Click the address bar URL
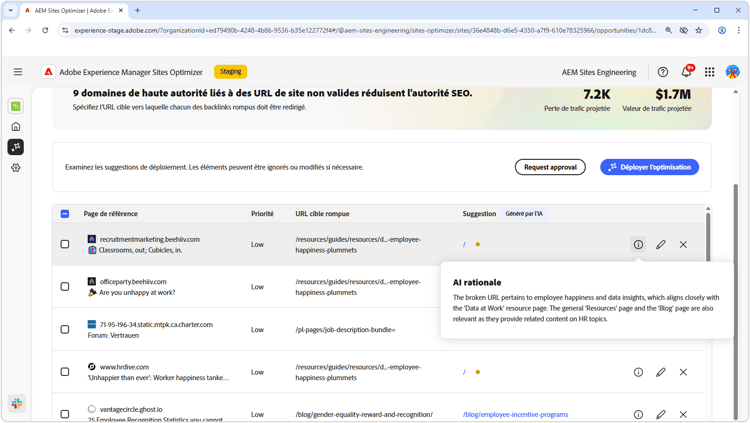This screenshot has width=750, height=423. (365, 30)
